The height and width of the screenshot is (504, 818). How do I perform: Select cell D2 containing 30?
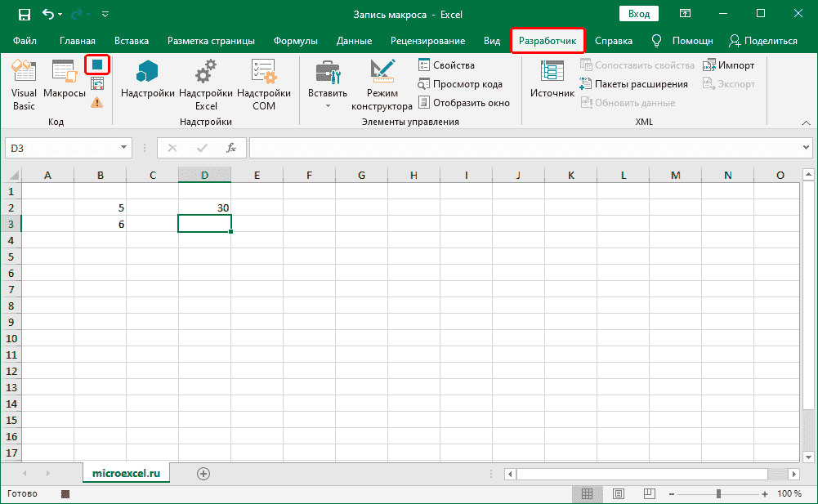[204, 207]
